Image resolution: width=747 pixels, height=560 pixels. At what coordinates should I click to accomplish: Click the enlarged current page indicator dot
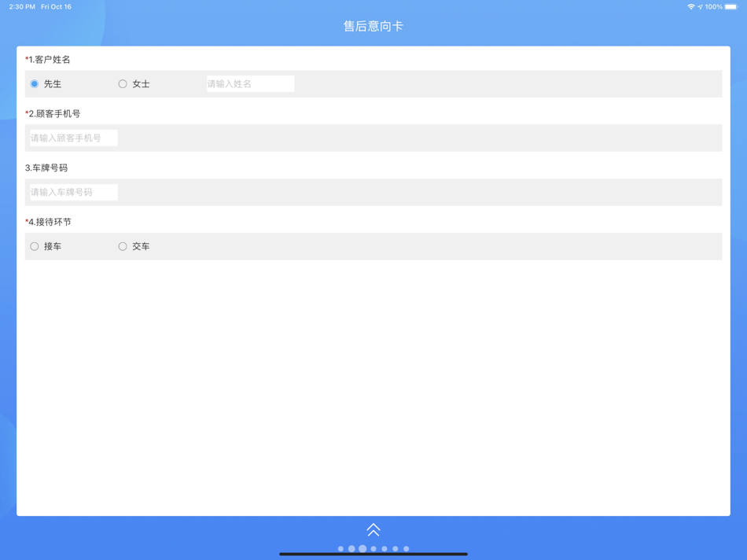tap(362, 548)
